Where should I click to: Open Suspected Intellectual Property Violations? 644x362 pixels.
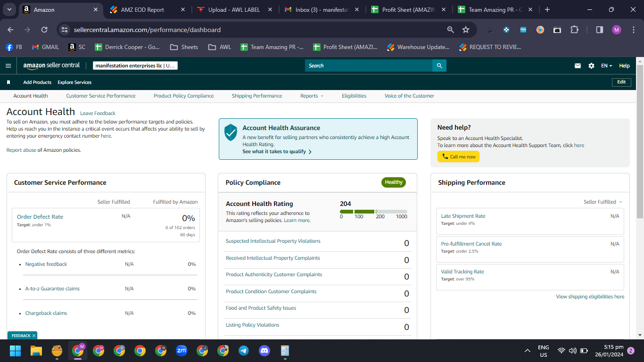tap(273, 241)
